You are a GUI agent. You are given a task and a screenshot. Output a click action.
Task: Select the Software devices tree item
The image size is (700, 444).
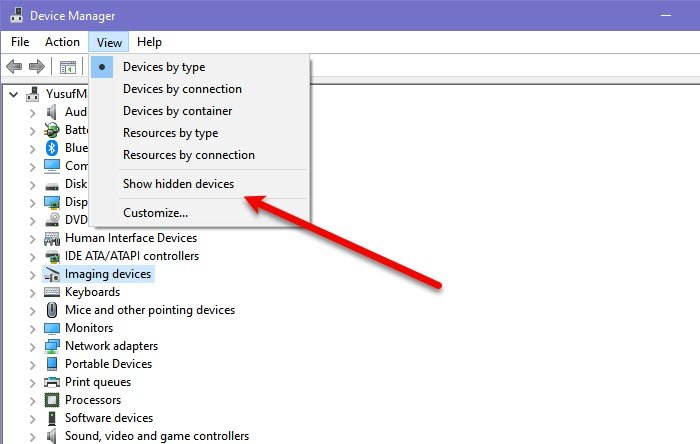tap(108, 418)
